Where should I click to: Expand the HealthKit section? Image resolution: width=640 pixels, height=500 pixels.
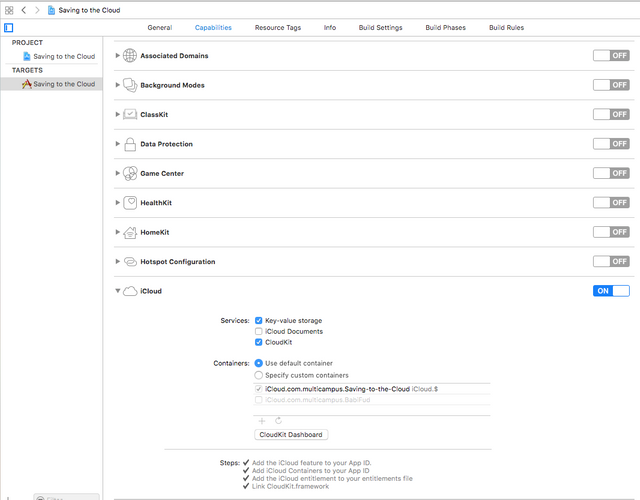[x=118, y=203]
